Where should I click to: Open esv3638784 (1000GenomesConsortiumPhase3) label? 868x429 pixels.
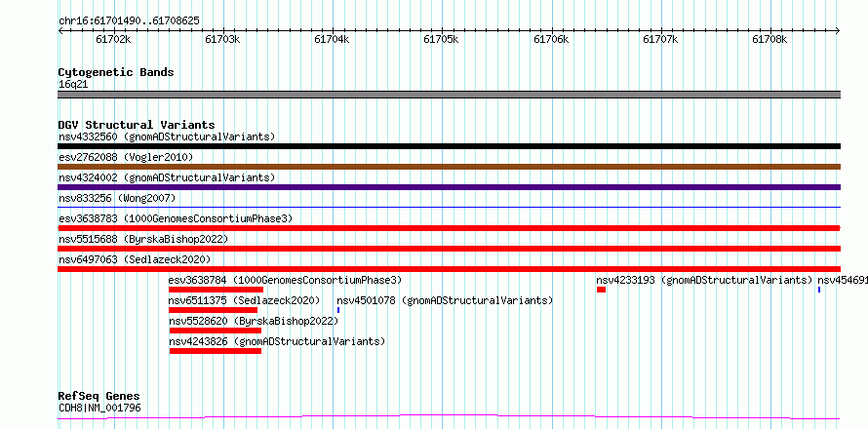285,280
